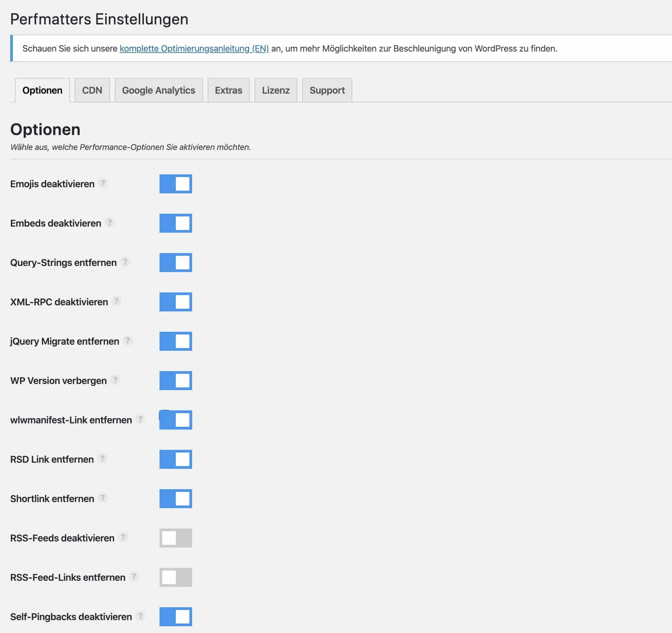Open the Lizenz tab
The width and height of the screenshot is (672, 633).
pos(276,90)
